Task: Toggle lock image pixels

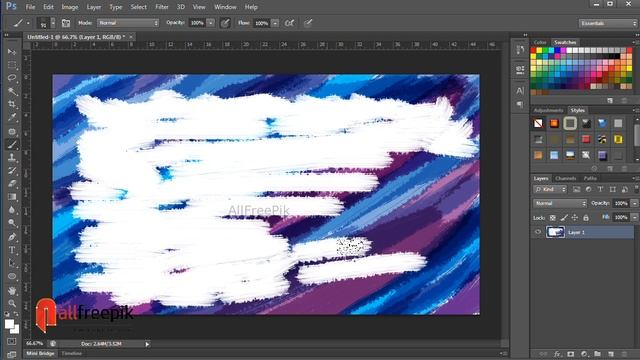Action: tap(564, 218)
